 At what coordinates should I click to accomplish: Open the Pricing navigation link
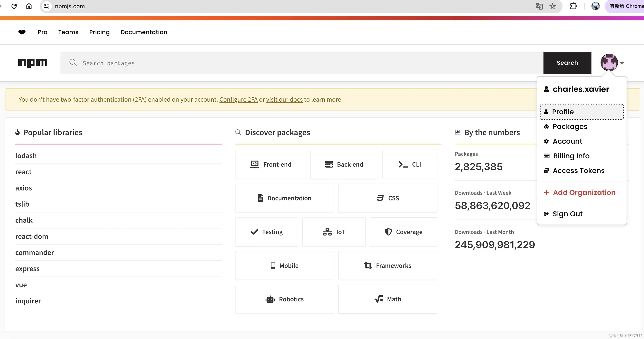99,32
